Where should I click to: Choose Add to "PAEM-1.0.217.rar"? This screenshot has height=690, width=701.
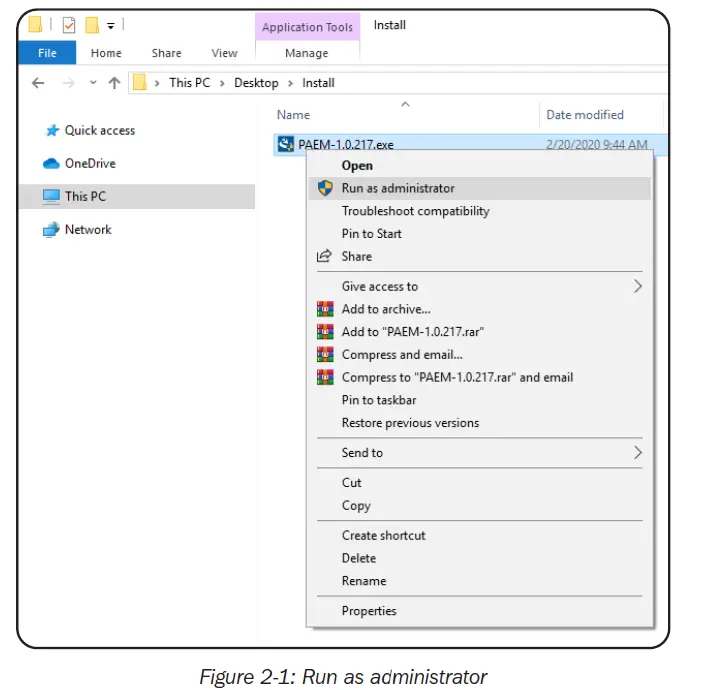pyautogui.click(x=479, y=332)
